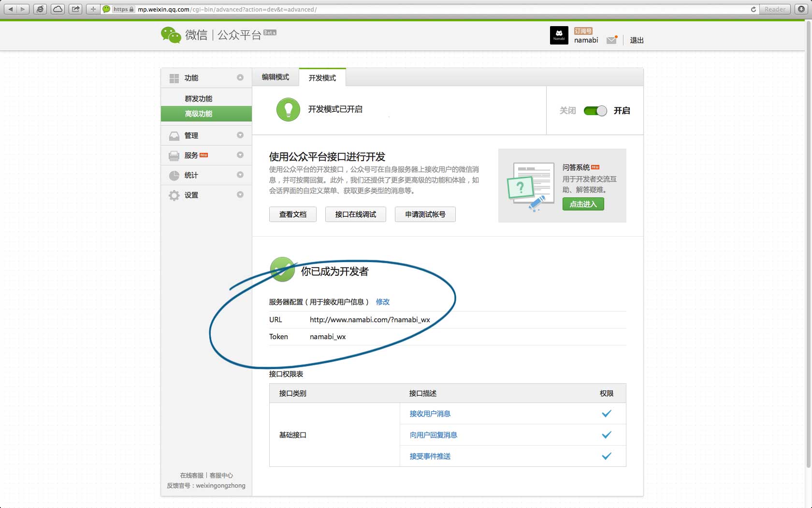Click the 统计 pie chart icon

174,176
